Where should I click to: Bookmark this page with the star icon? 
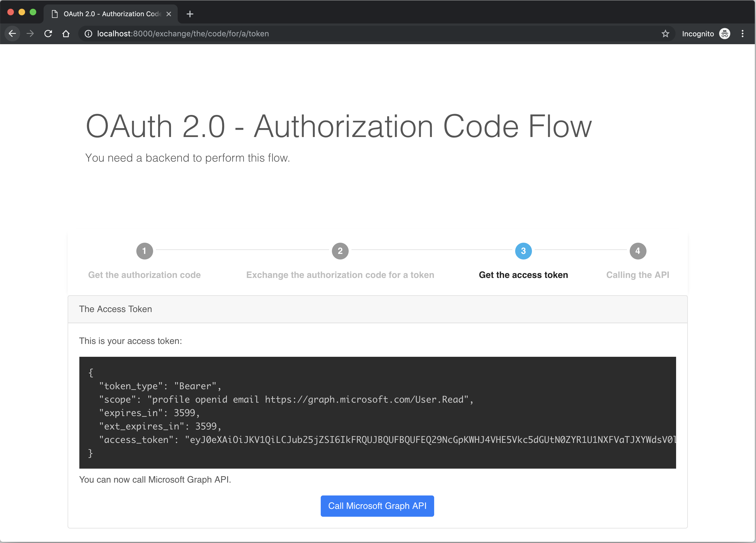pos(665,33)
